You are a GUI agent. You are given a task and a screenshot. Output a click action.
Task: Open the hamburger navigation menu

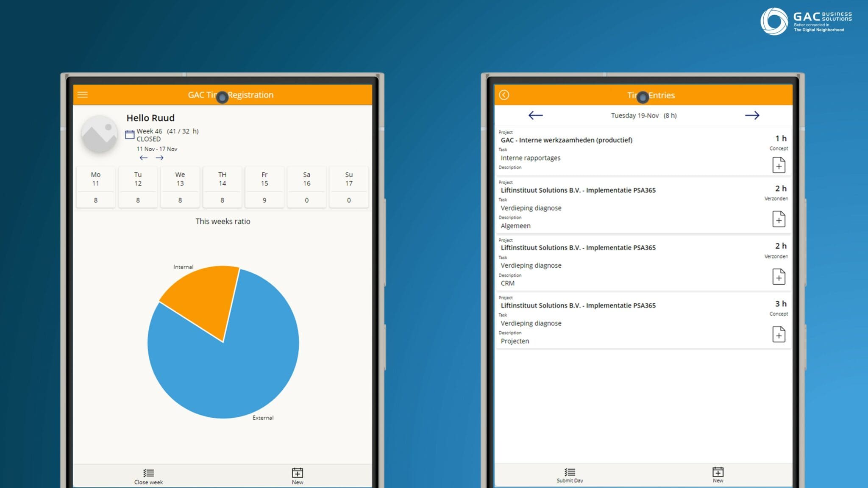82,94
